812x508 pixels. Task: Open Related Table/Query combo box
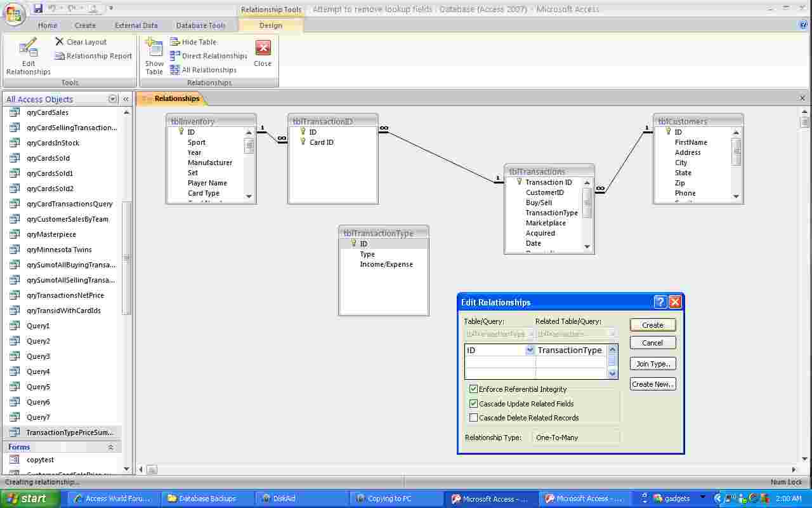tap(577, 334)
